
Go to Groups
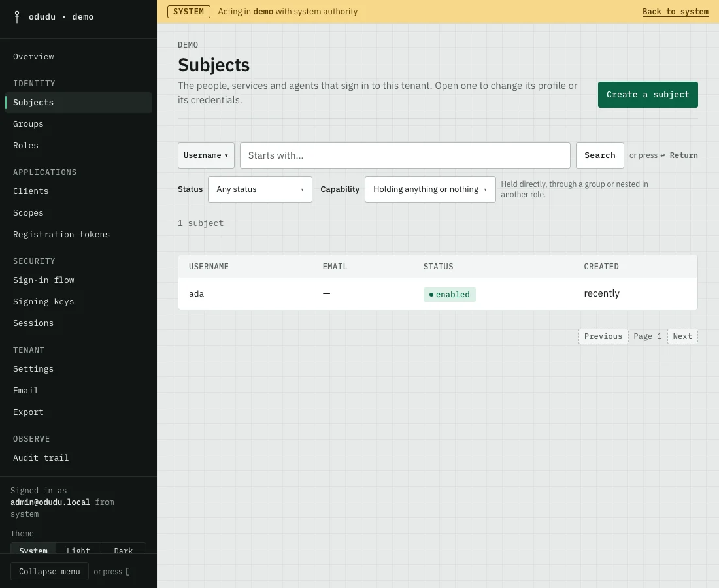point(78,124)
